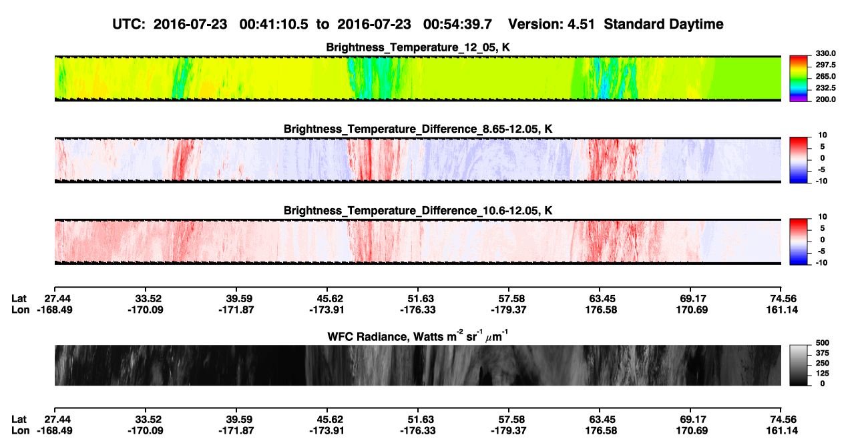Click the Brightness_Temperature_12_05 panel title
868x445 pixels.
tap(418, 47)
